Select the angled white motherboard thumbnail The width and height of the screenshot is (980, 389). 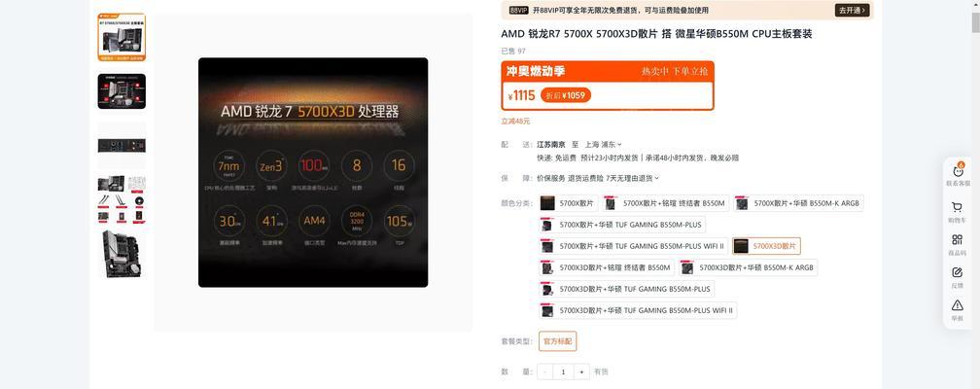click(122, 253)
